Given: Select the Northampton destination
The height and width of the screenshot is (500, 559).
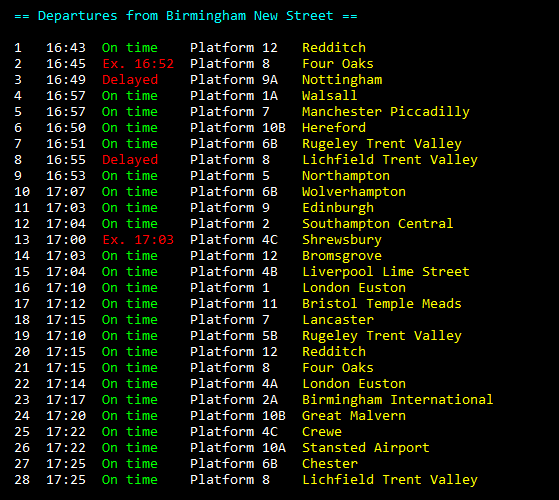Looking at the screenshot, I should pos(346,176).
